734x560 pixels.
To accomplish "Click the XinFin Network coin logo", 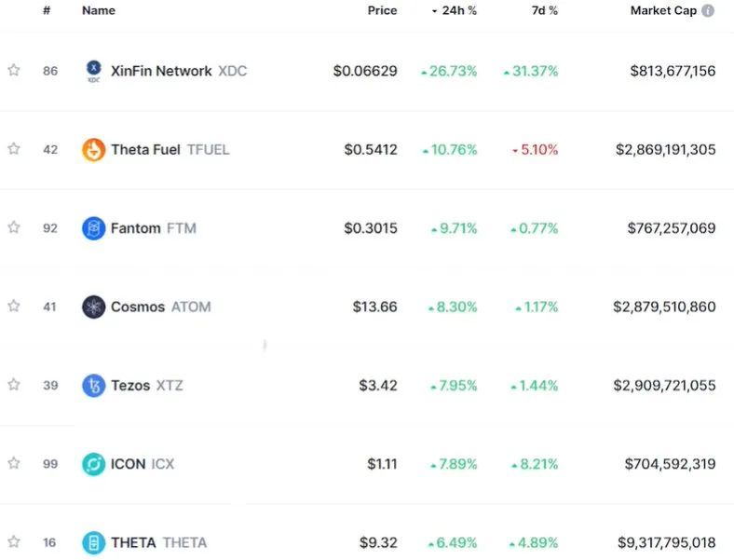I will (x=94, y=71).
